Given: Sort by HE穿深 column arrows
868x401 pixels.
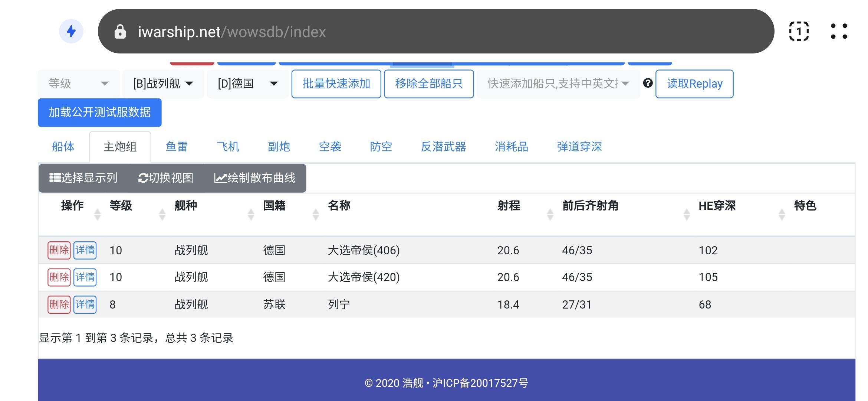Looking at the screenshot, I should (782, 214).
